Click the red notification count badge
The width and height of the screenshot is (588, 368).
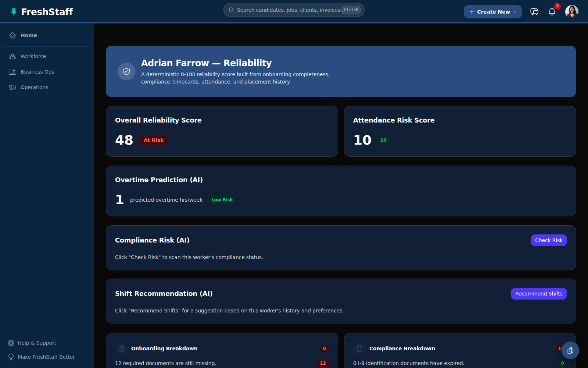tap(557, 6)
